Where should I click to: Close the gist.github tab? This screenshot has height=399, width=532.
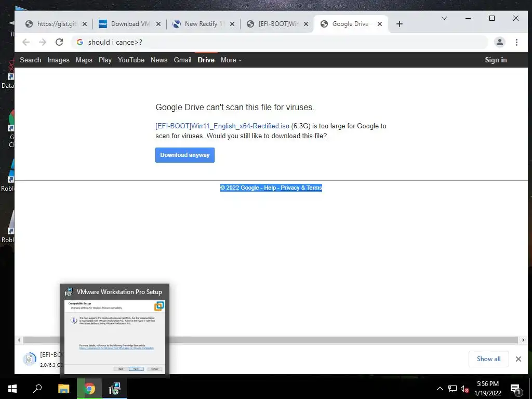85,24
